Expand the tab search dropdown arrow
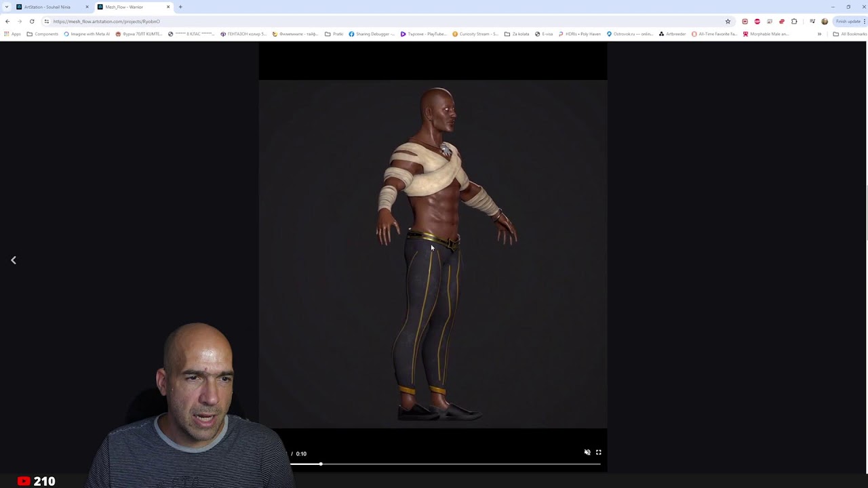This screenshot has width=868, height=488. coord(7,7)
